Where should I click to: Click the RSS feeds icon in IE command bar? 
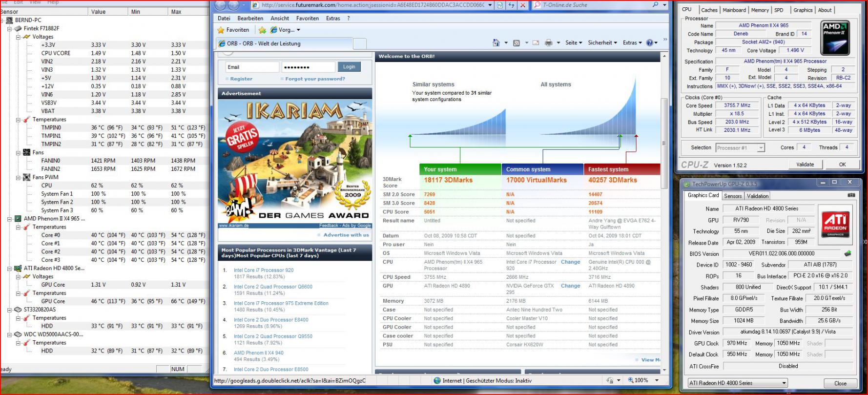click(517, 43)
